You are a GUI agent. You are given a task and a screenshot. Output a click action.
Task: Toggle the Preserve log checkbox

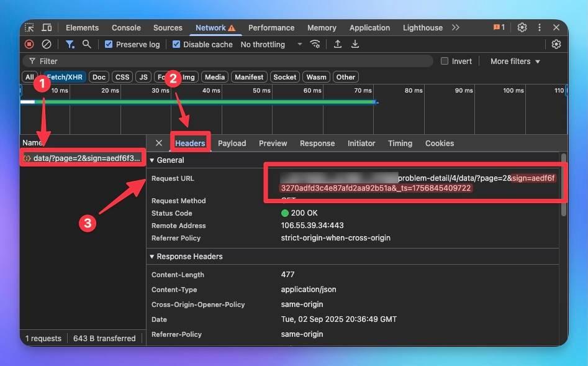click(x=109, y=44)
